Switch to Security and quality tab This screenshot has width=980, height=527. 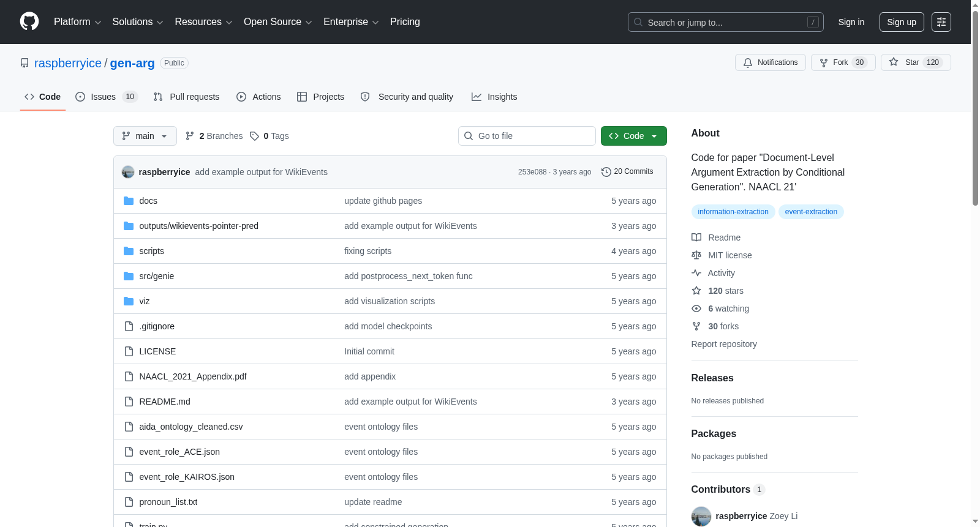click(x=407, y=97)
